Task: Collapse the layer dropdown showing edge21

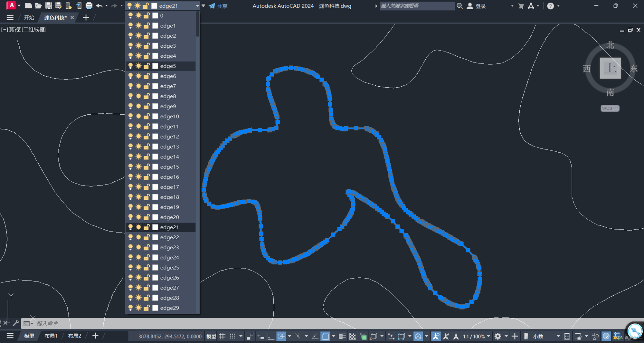Action: pyautogui.click(x=197, y=6)
